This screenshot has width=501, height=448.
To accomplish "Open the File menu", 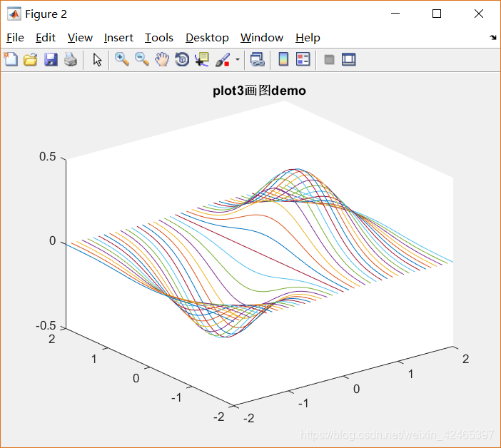I will [15, 38].
